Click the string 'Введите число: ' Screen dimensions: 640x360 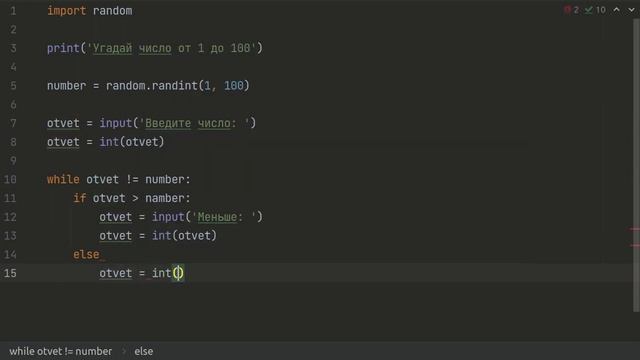194,123
